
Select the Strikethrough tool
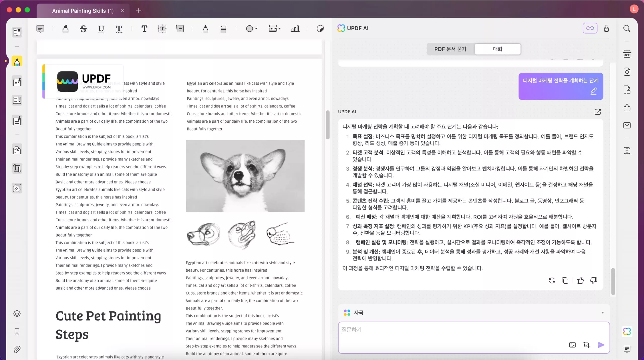(x=83, y=29)
